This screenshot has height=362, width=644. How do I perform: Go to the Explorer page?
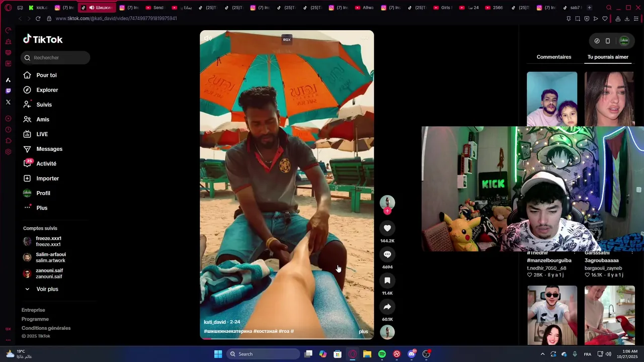(x=47, y=90)
